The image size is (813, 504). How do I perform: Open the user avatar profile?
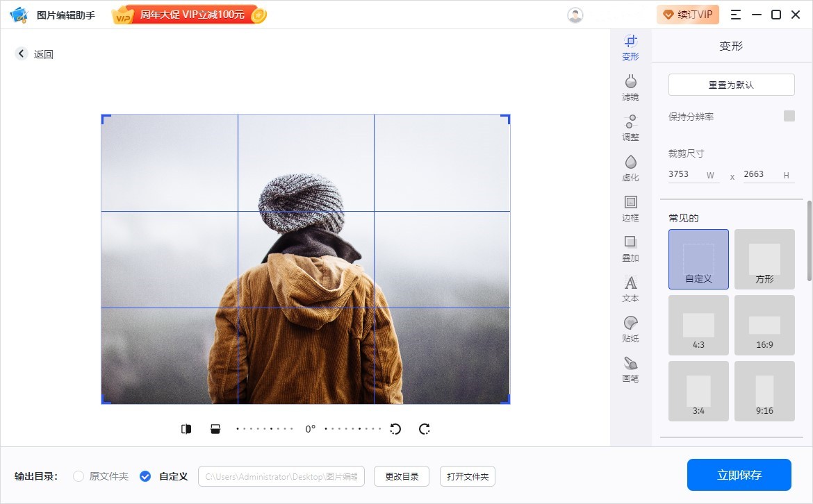575,15
